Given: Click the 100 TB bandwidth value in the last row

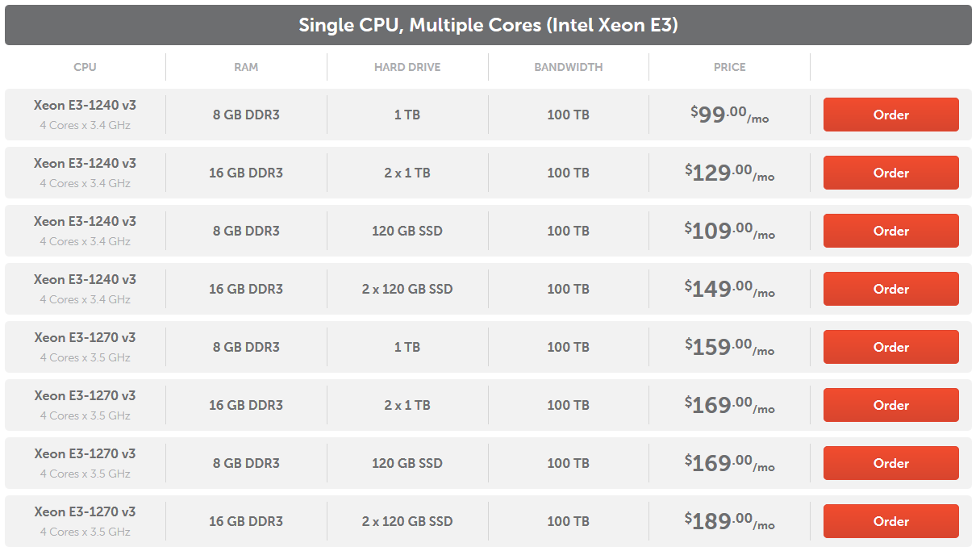Looking at the screenshot, I should click(569, 521).
